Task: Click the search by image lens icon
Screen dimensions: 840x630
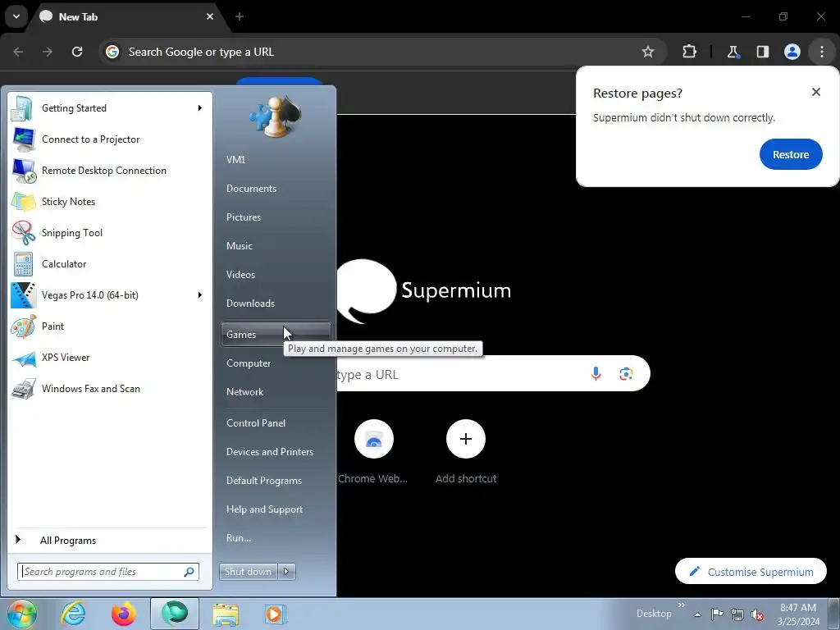Action: (626, 373)
